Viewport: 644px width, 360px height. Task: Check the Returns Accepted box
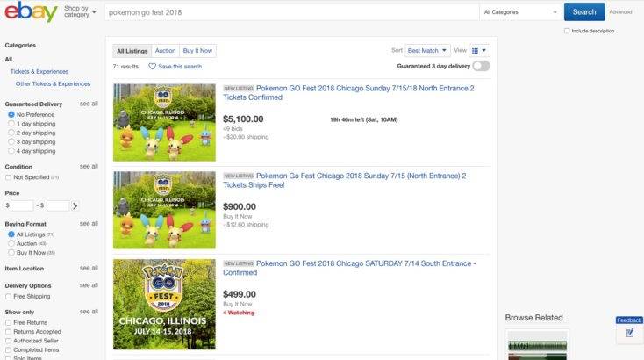click(x=8, y=332)
